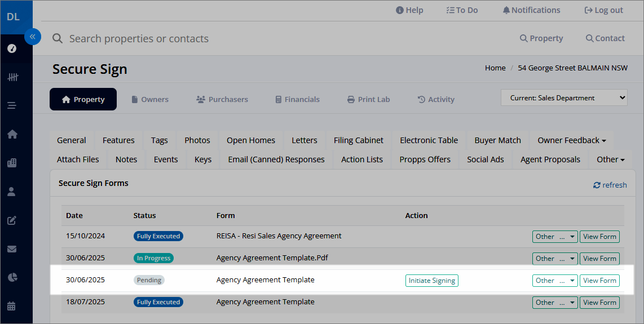Expand the Other tab menu after Agent Proposals
This screenshot has height=324, width=644.
(611, 159)
